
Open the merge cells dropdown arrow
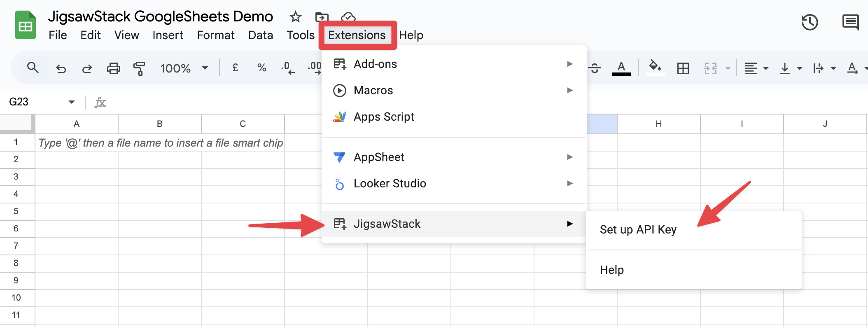[x=728, y=68]
